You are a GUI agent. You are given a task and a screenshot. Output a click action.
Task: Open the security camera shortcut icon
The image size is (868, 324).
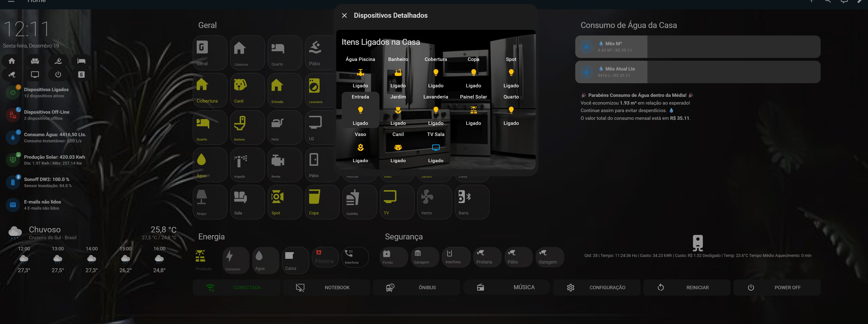[x=12, y=74]
